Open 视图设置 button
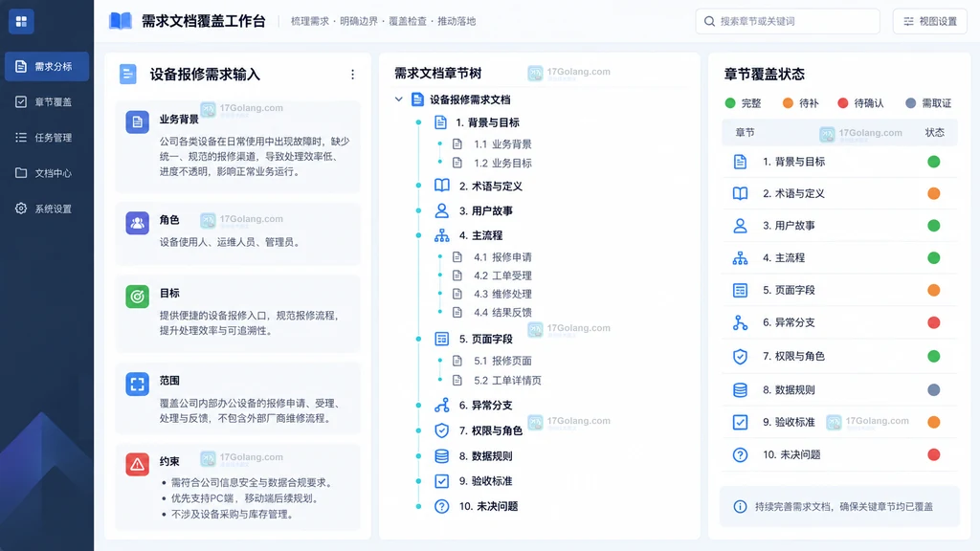Screen dimensions: 980x551 930,21
